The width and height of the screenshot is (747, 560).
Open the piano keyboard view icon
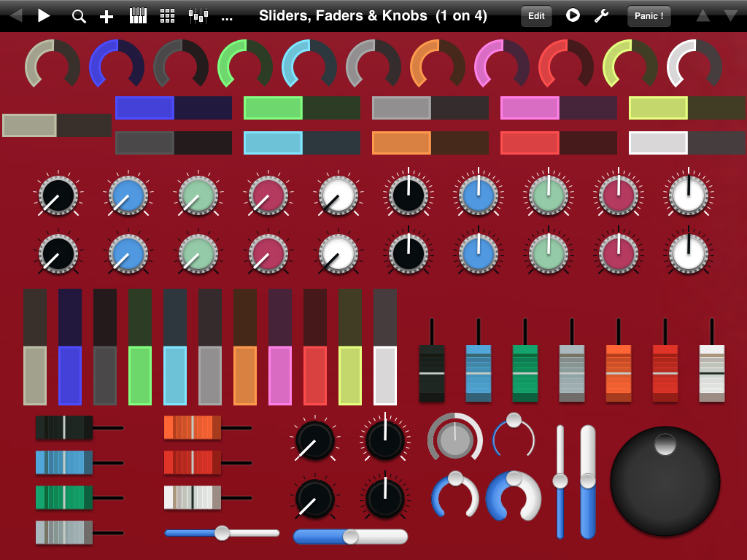click(x=137, y=15)
